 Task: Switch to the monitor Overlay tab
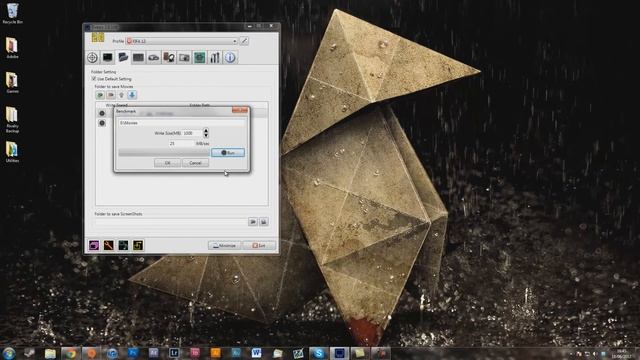pos(108,58)
